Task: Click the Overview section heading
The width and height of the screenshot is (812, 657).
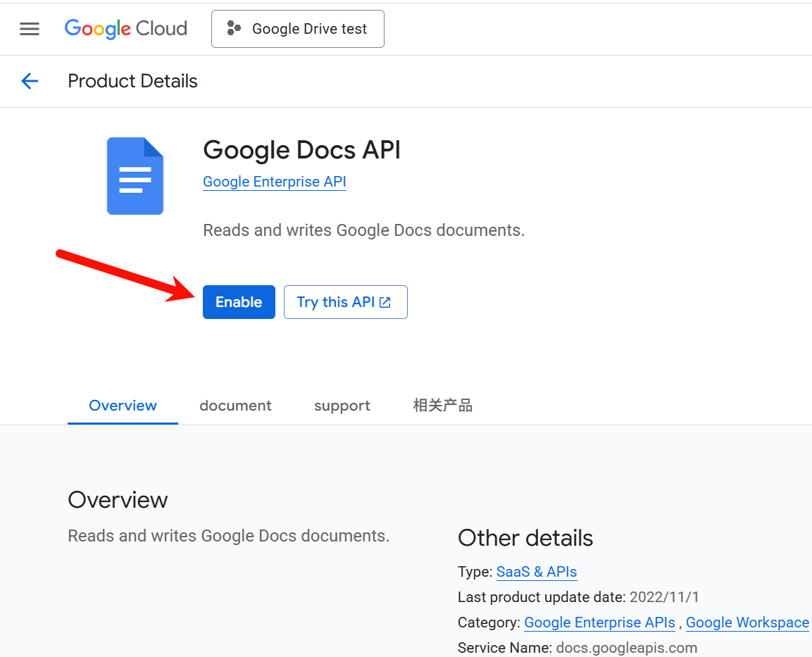Action: point(118,500)
